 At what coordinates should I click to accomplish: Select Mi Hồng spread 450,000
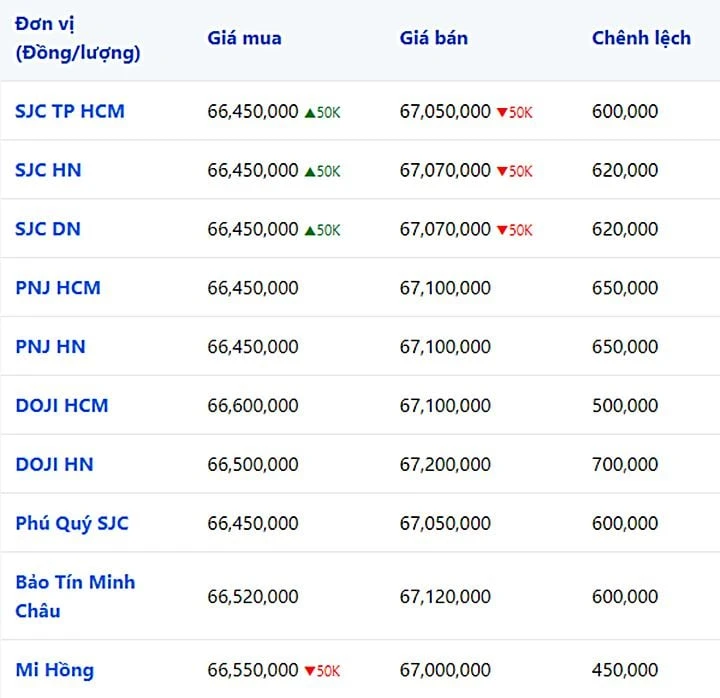tap(625, 670)
